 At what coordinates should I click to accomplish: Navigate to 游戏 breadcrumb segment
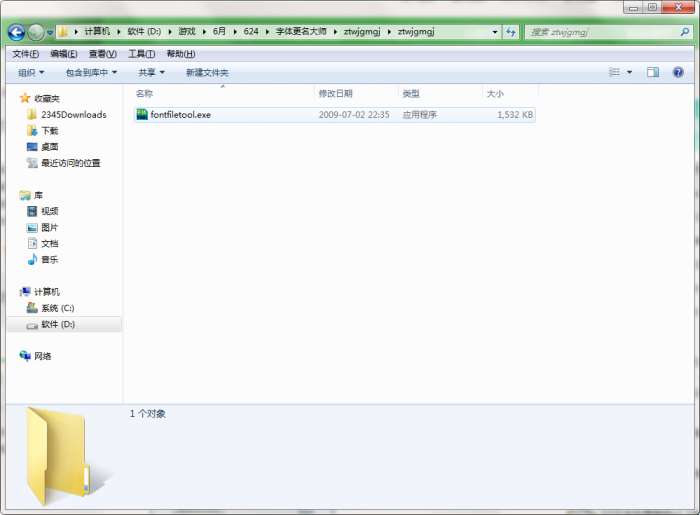point(187,31)
